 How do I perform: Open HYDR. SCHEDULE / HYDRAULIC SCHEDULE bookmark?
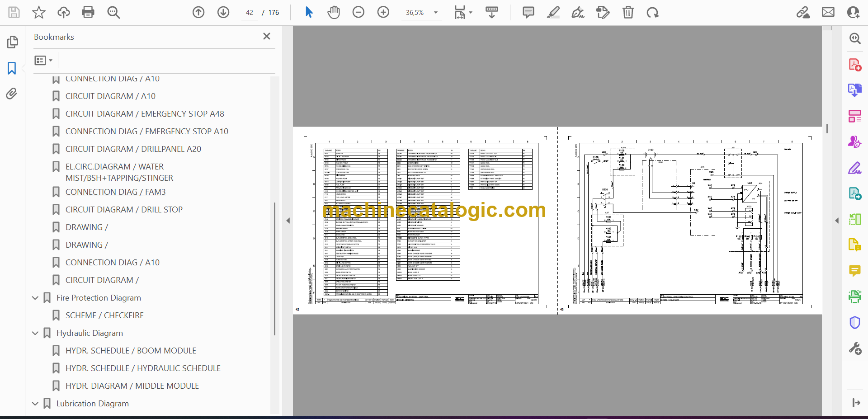click(143, 368)
